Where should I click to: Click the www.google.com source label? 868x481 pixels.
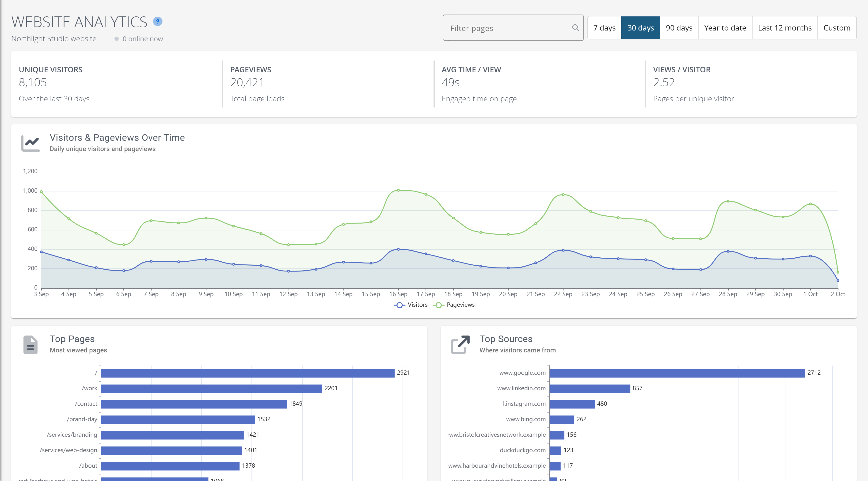pyautogui.click(x=522, y=373)
